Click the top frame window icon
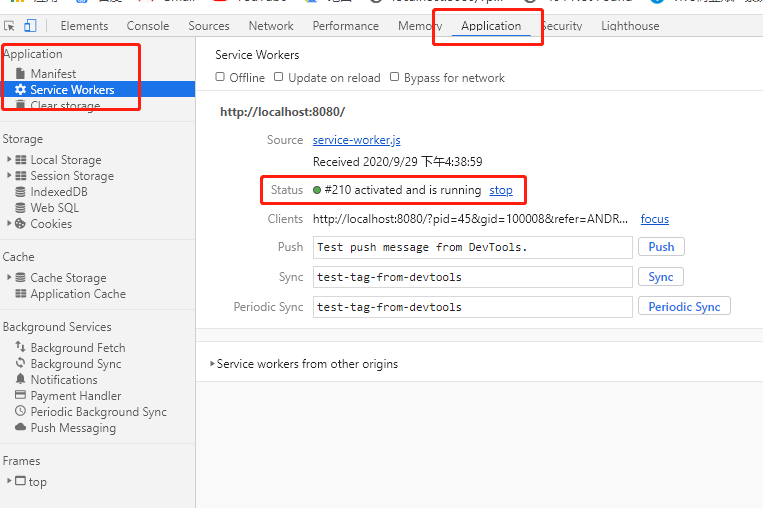Viewport: 763px width, 508px height. 20,481
